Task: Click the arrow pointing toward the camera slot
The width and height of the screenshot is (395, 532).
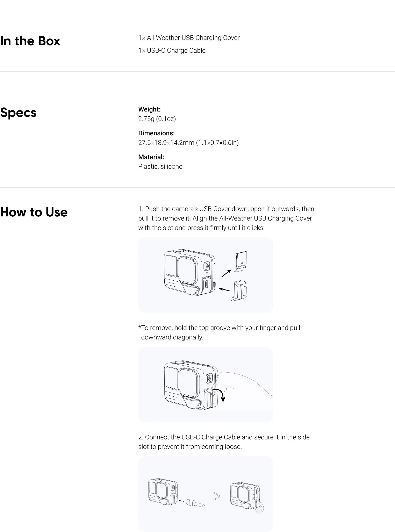Action: pos(225,289)
